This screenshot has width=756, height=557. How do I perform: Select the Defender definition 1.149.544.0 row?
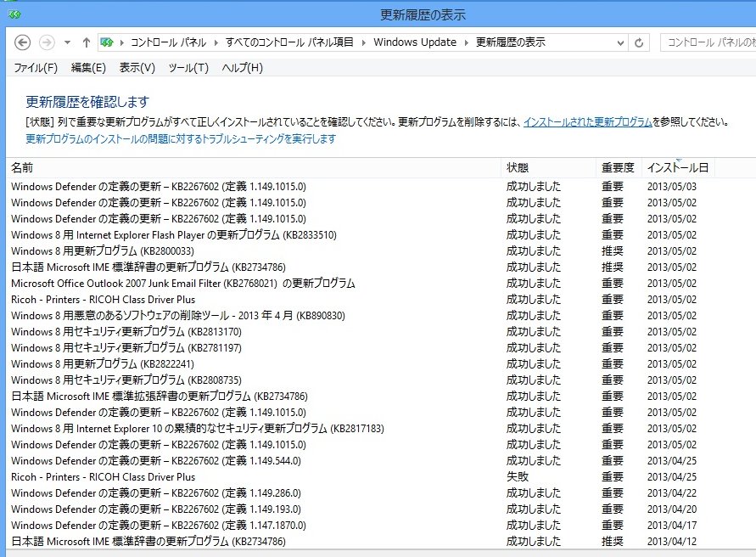[361, 461]
